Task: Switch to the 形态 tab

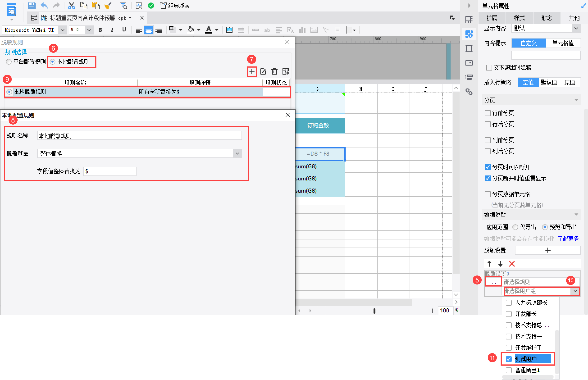Action: point(546,18)
